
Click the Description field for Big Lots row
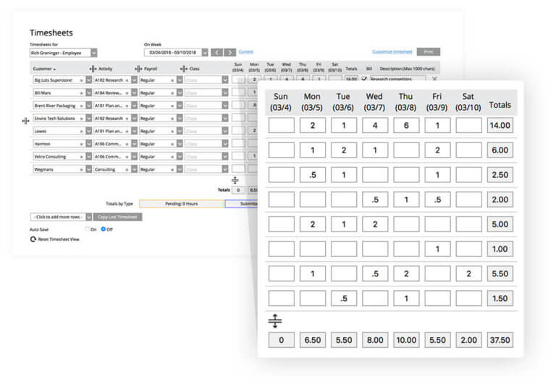pyautogui.click(x=397, y=79)
